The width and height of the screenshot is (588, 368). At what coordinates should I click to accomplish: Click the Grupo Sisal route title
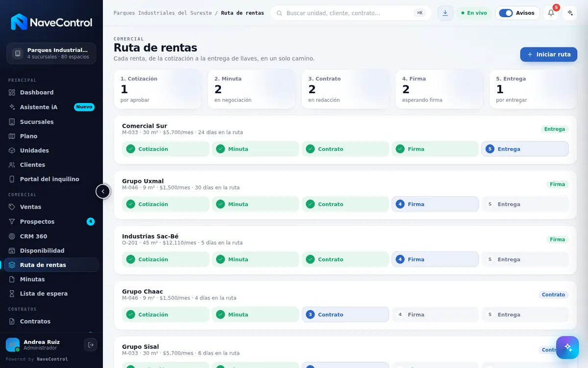pos(141,346)
